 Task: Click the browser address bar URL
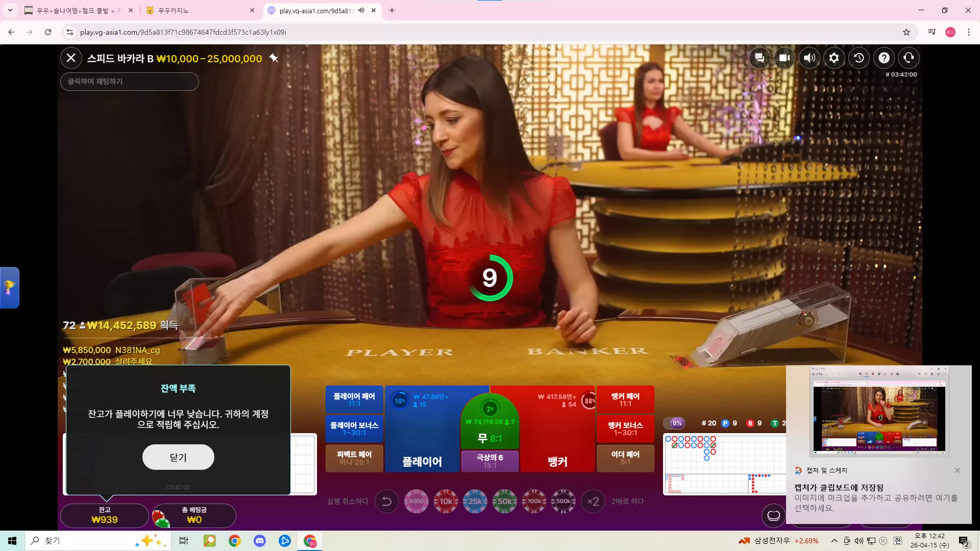183,32
